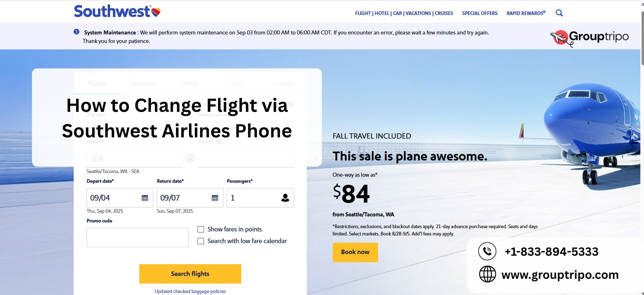Open the Depart date field picker
Image resolution: width=644 pixels, height=295 pixels.
(x=113, y=197)
